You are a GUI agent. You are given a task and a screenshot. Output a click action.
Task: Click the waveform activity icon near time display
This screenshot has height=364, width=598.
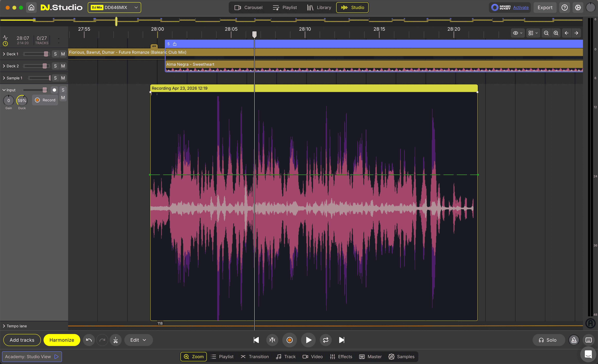(x=5, y=37)
